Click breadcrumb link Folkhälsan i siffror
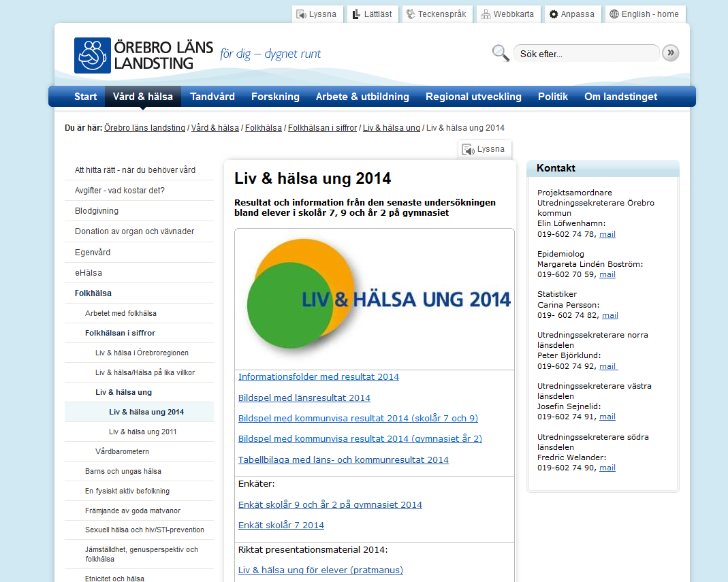 322,128
